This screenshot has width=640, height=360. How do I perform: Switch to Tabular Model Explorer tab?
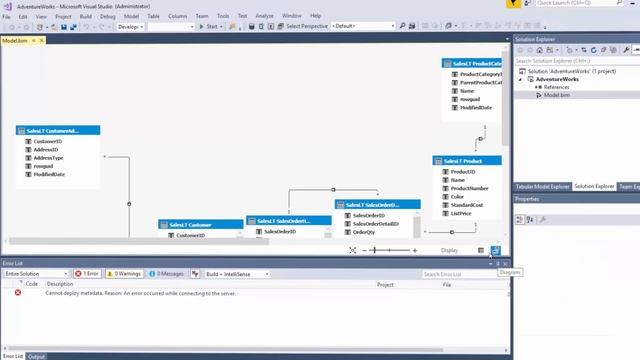542,187
